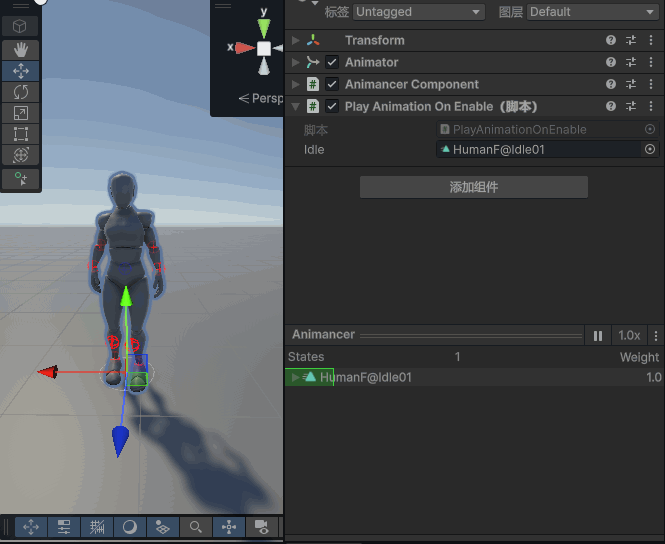Open the Default layer dropdown

593,12
